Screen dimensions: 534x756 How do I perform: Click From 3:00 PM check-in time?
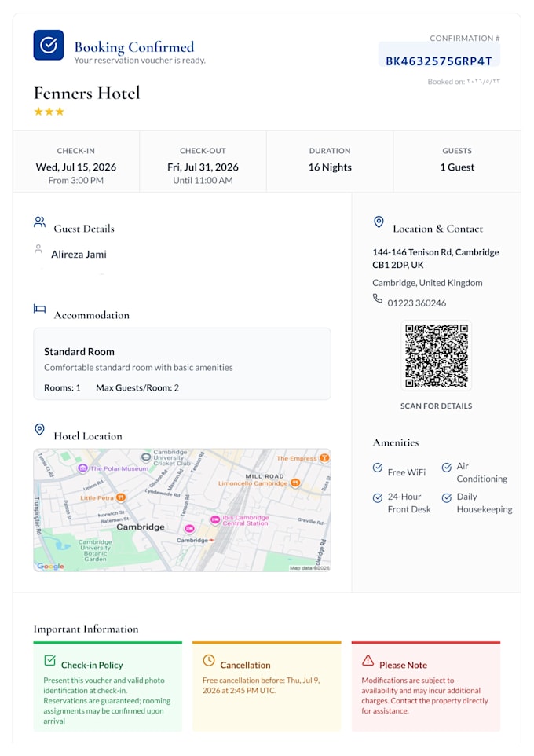[75, 180]
